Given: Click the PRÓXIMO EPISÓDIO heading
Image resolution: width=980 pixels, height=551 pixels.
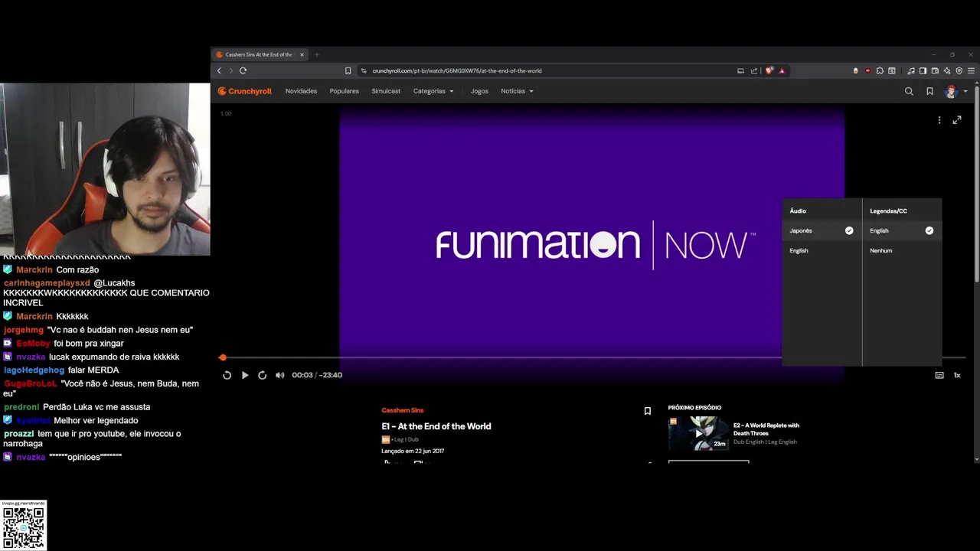Looking at the screenshot, I should click(x=694, y=408).
